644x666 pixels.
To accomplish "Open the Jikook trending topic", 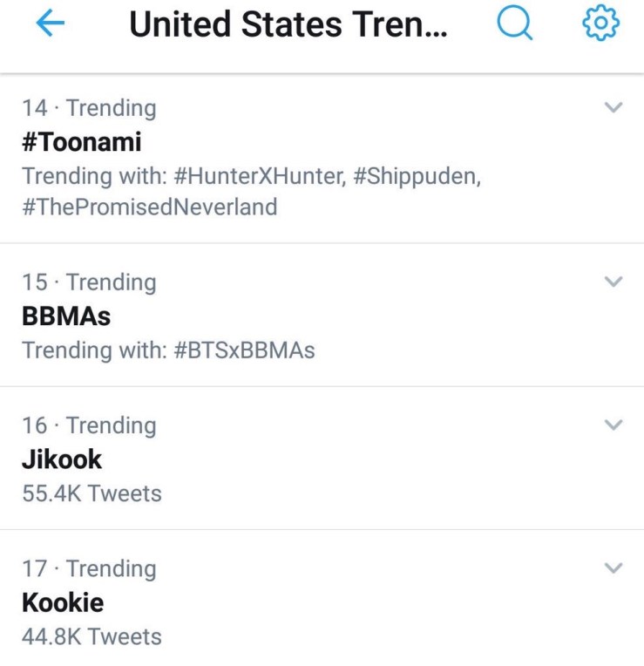I will tap(62, 459).
